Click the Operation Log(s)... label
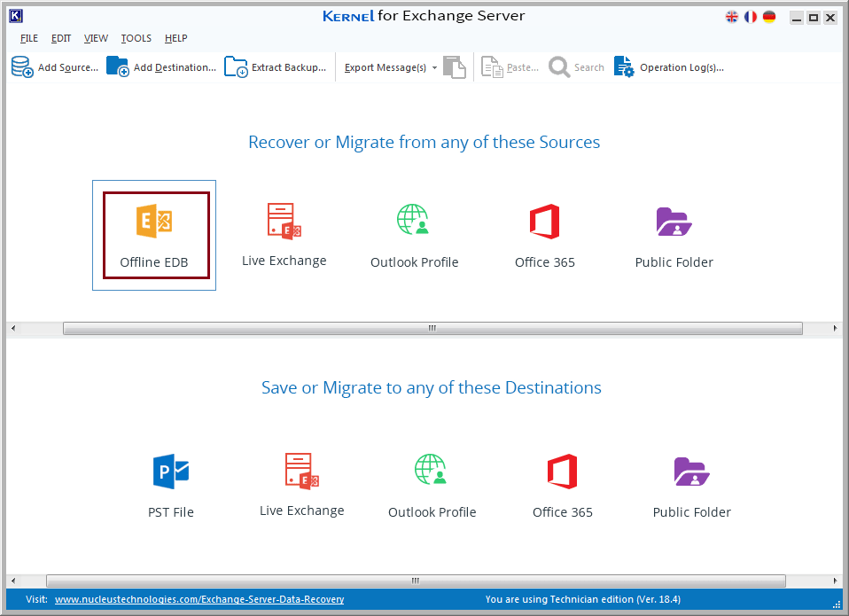Image resolution: width=849 pixels, height=616 pixels. pyautogui.click(x=682, y=67)
